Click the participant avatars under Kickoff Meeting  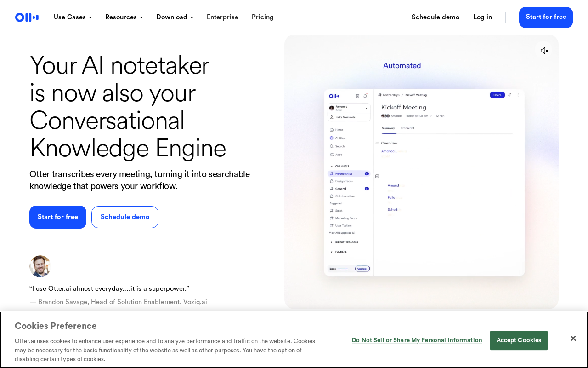pos(385,116)
